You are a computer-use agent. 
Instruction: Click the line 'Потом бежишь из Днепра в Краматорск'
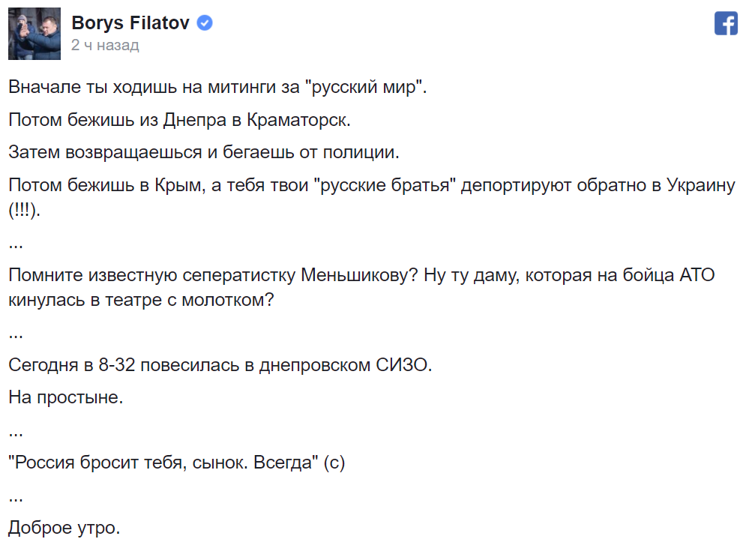[179, 120]
